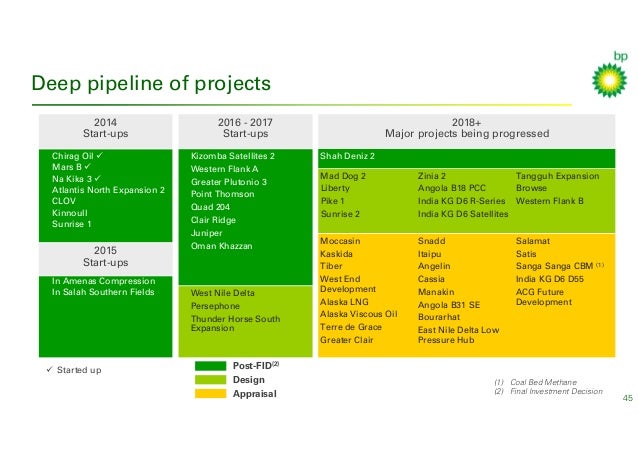Click the Post-FID dark green legend swatch
The height and width of the screenshot is (451, 638).
click(210, 366)
